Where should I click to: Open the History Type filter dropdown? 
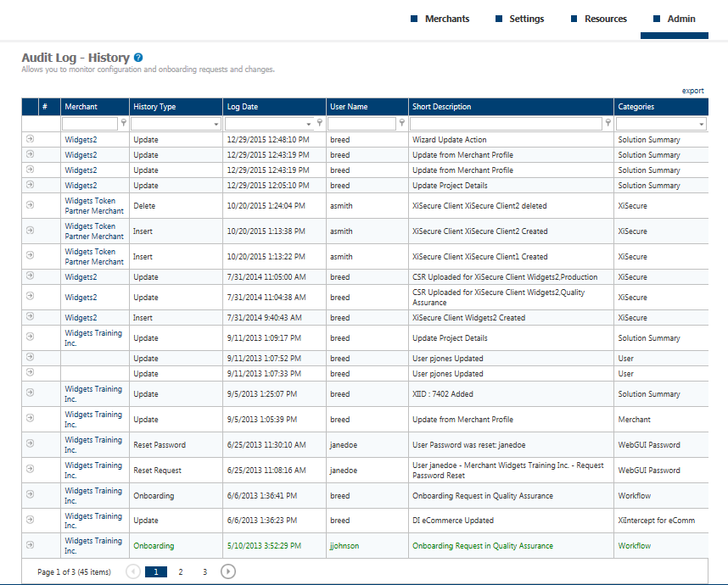tap(216, 123)
